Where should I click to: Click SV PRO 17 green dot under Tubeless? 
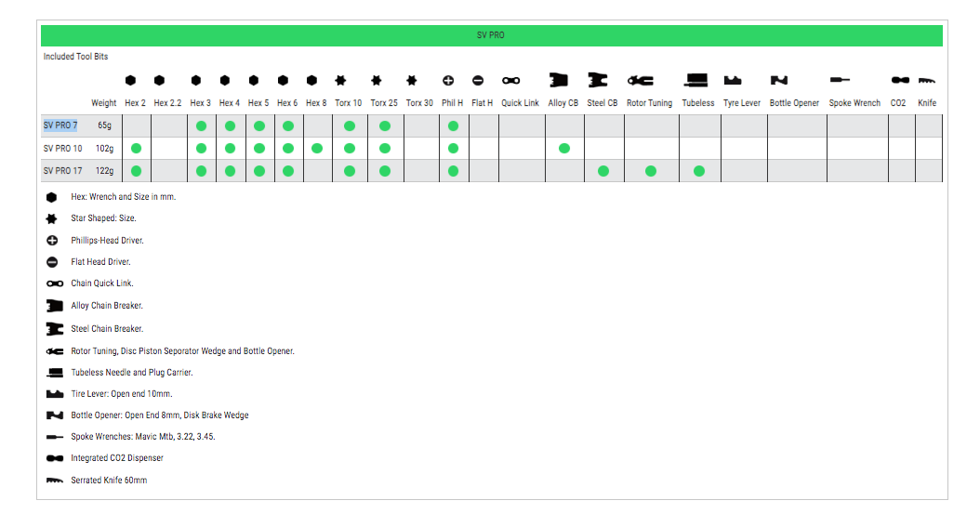pos(699,171)
